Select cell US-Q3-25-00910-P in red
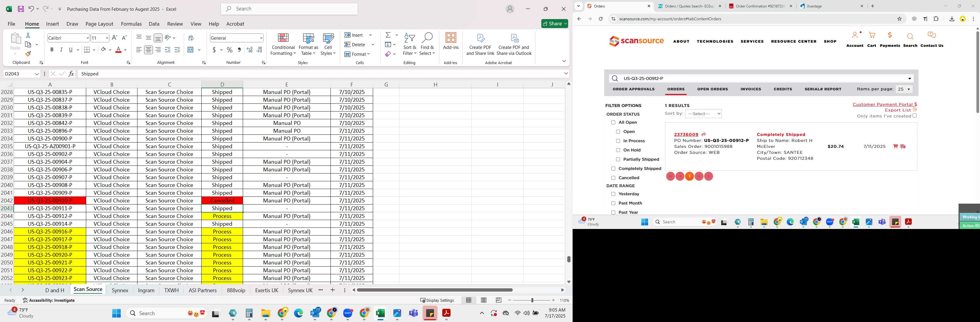 [x=50, y=201]
